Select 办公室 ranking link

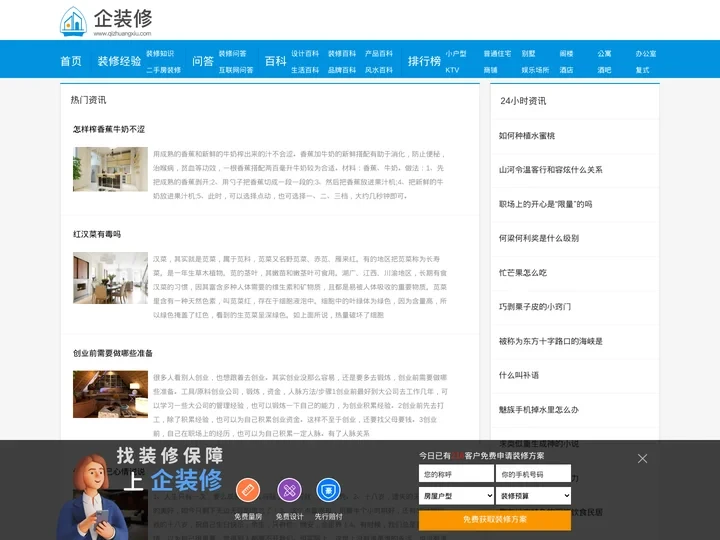click(646, 53)
